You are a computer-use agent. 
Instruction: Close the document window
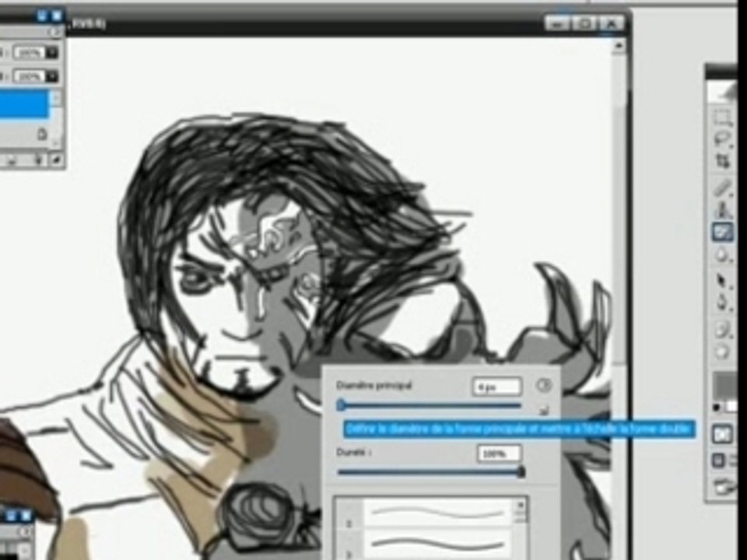click(x=612, y=23)
